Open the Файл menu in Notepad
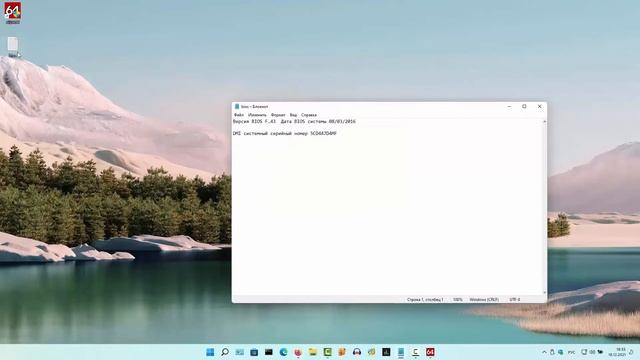This screenshot has height=360, width=640. (239, 115)
